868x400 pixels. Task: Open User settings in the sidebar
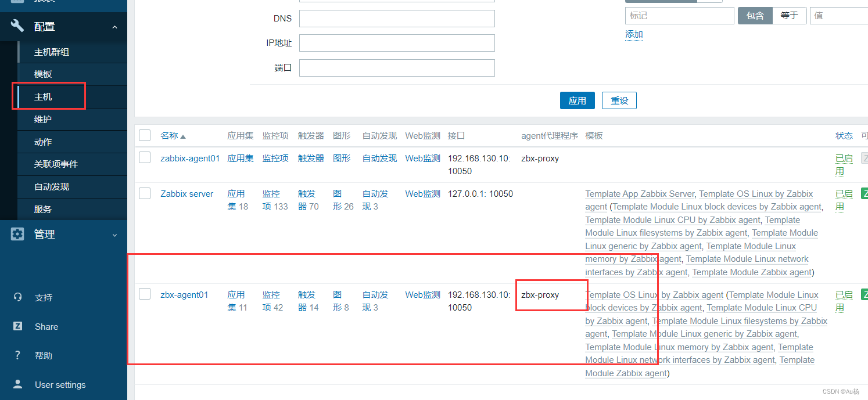point(60,384)
